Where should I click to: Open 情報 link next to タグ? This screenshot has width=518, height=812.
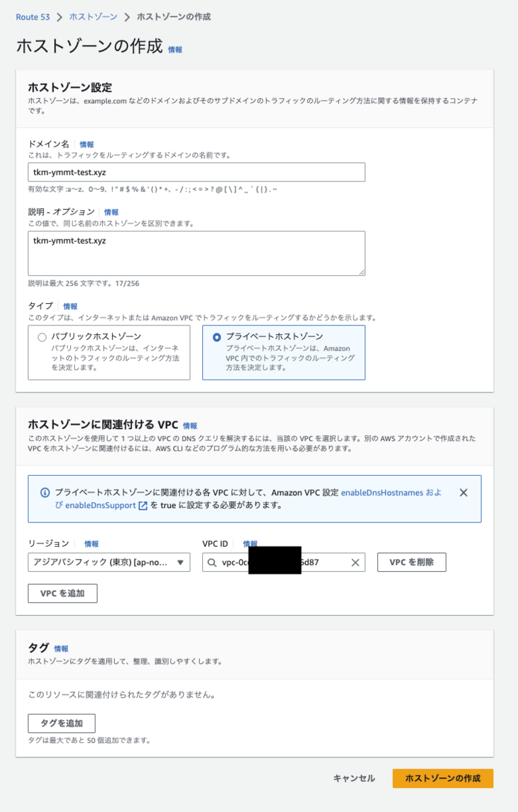pyautogui.click(x=61, y=648)
